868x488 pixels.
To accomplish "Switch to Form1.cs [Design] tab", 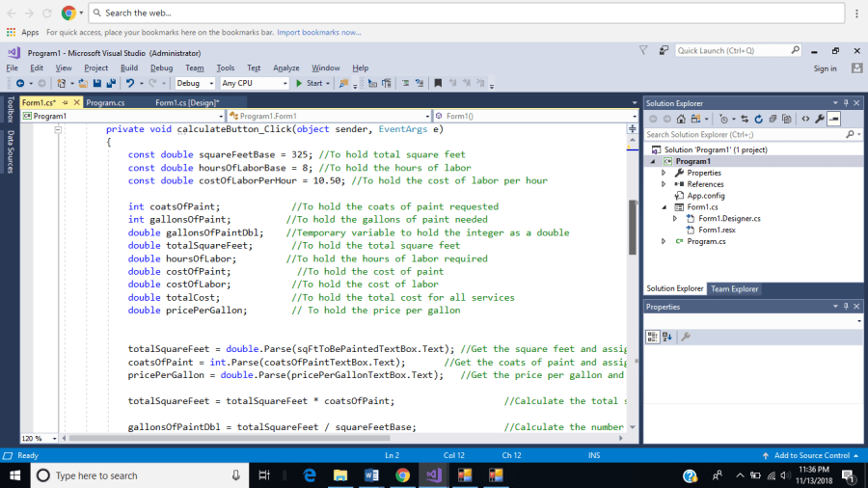I will point(187,103).
